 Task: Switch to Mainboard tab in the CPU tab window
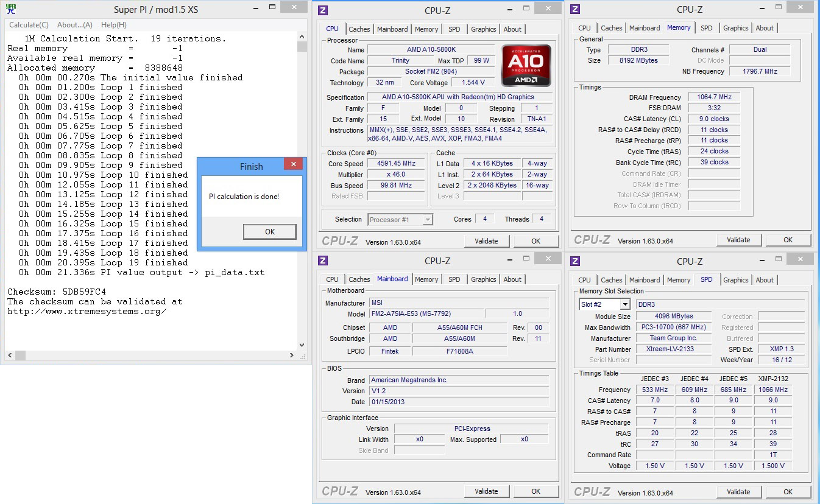point(392,29)
